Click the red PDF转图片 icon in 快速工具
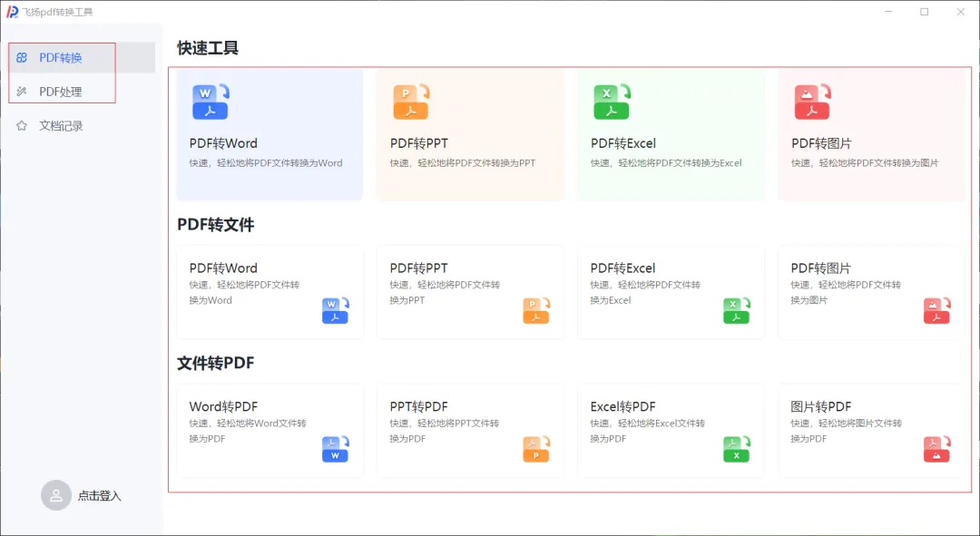This screenshot has height=536, width=980. click(x=812, y=102)
